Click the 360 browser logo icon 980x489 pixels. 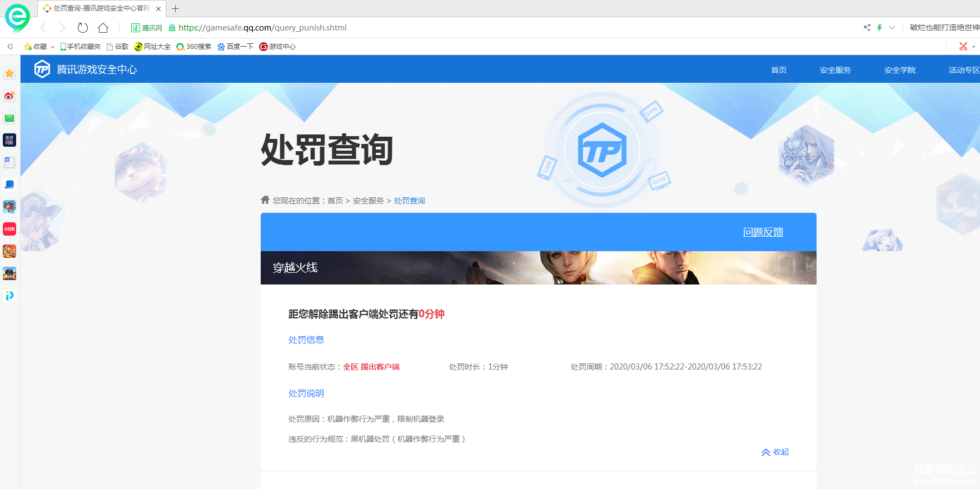tap(17, 17)
